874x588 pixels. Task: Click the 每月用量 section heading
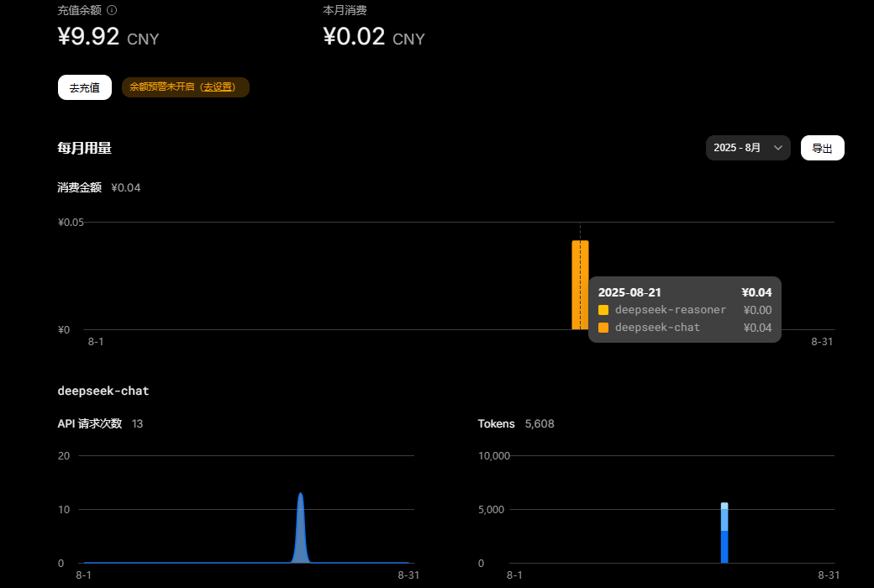point(84,148)
